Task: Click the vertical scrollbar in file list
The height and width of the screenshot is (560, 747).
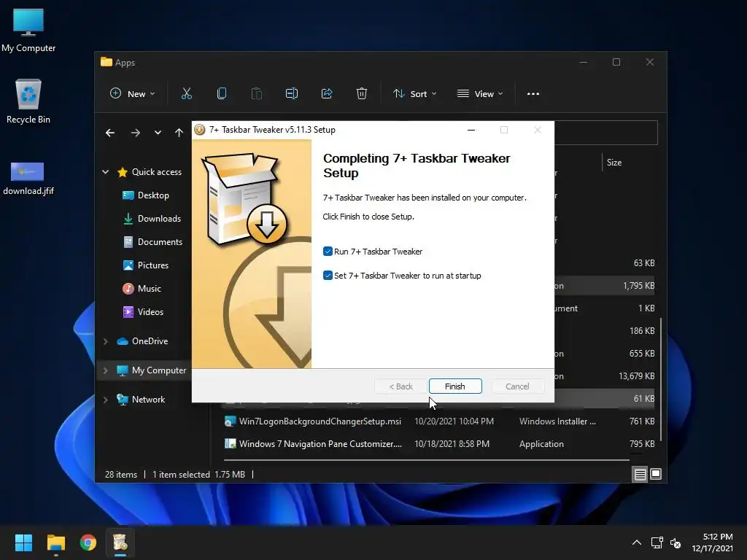Action: [x=661, y=379]
